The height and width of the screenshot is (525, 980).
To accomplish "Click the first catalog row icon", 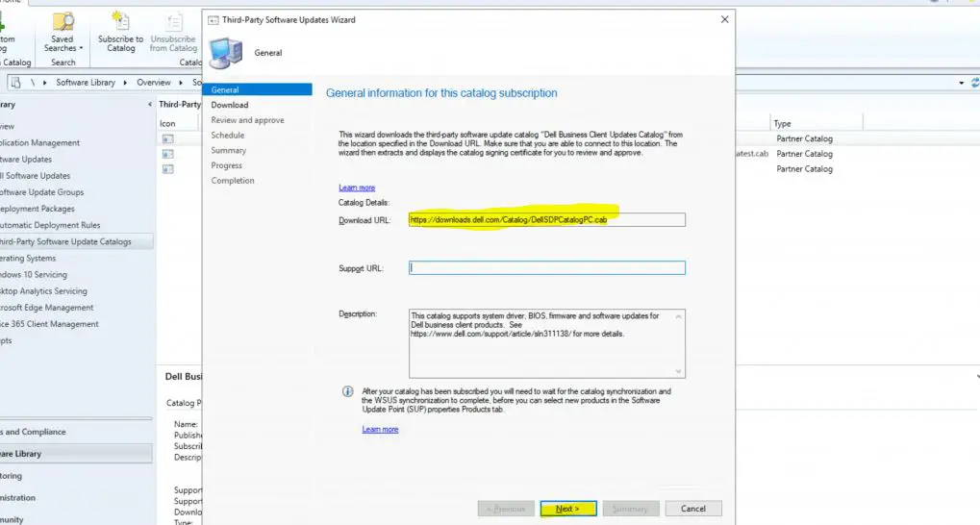I will (167, 138).
